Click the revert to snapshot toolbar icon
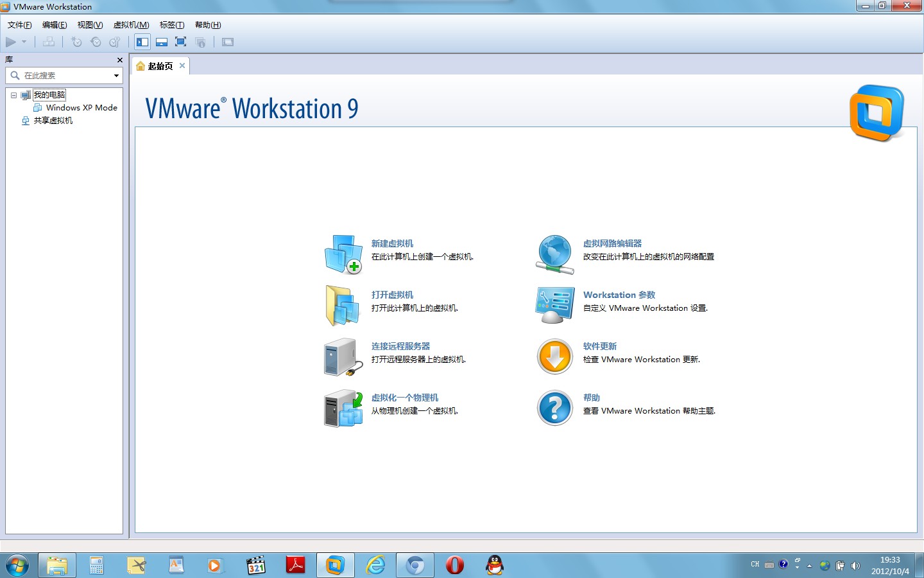This screenshot has height=578, width=924. coord(96,42)
